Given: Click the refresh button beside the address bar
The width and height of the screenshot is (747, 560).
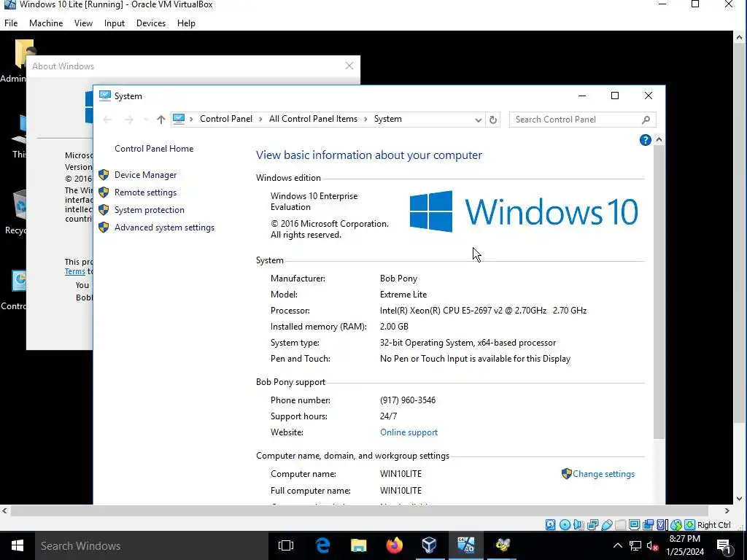Looking at the screenshot, I should [x=493, y=120].
